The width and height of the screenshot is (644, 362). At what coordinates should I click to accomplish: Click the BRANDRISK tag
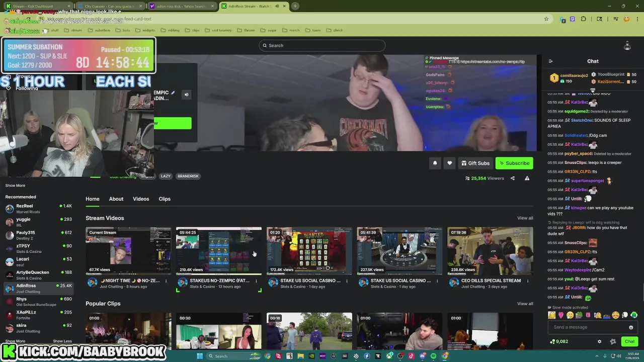pos(188,176)
